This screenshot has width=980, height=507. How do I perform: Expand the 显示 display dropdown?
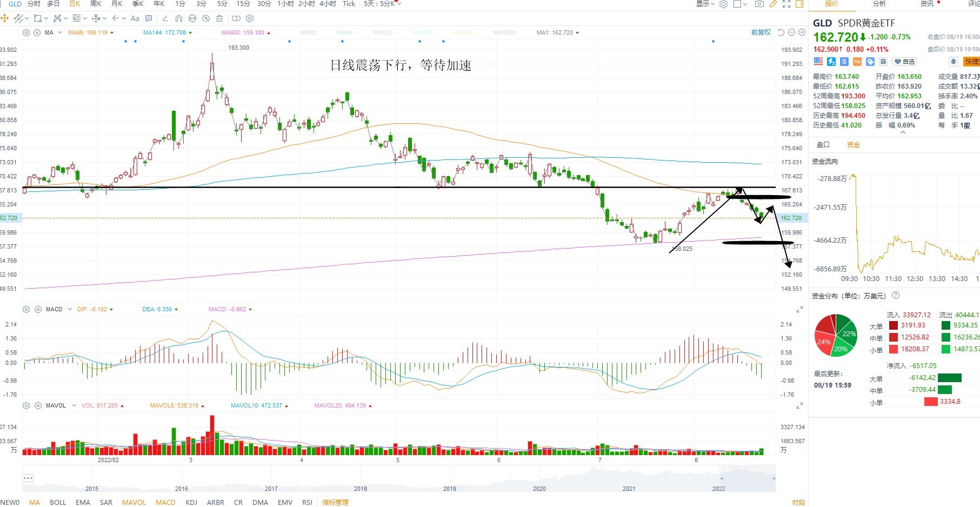point(705,4)
